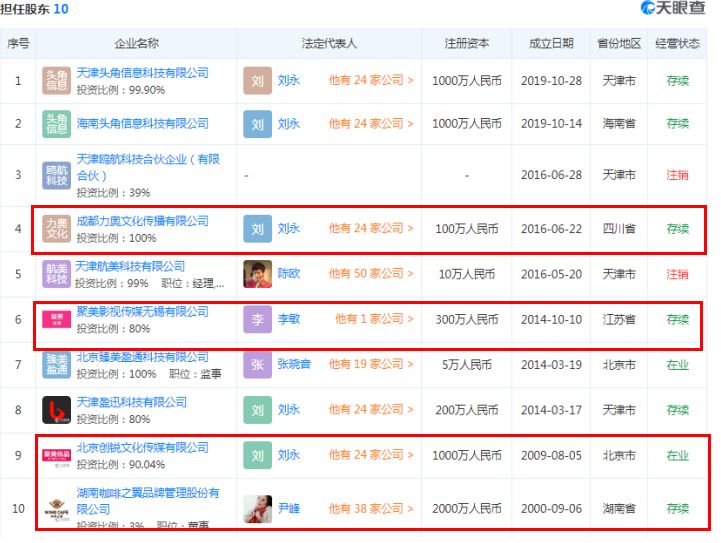Open 天津盈迅科技有限公司 company link
Screen dimensions: 721x543
tap(132, 402)
